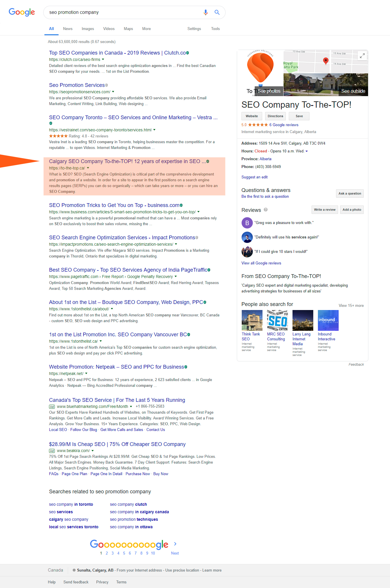The width and height of the screenshot is (390, 588).
Task: Open the More search menu
Action: [146, 29]
